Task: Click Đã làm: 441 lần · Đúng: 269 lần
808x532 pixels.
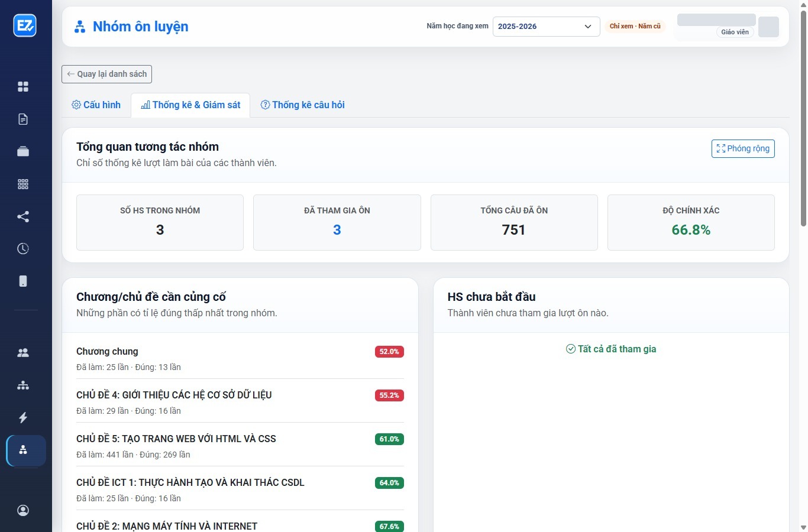Action: click(133, 455)
